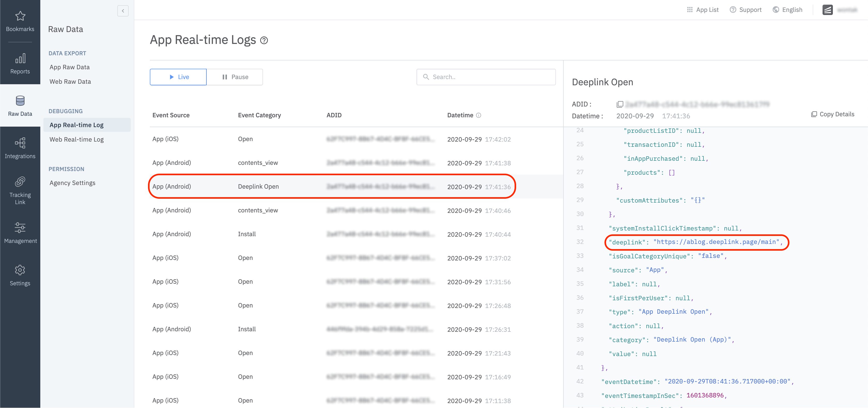Open Settings gear icon
The image size is (868, 408).
coord(20,270)
